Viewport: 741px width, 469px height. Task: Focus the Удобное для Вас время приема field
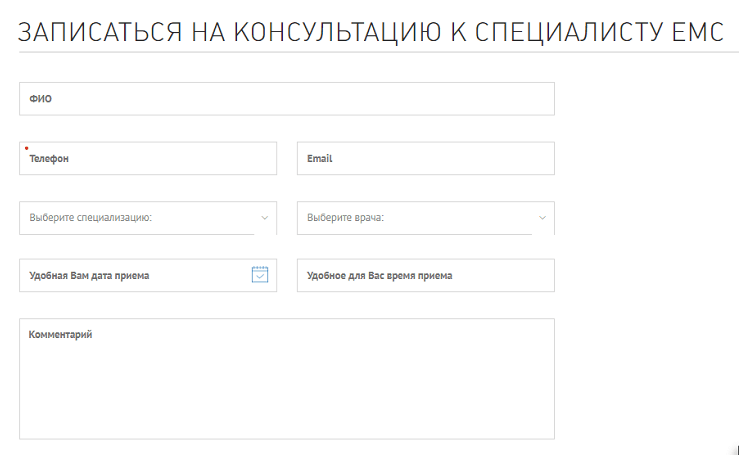coord(425,276)
